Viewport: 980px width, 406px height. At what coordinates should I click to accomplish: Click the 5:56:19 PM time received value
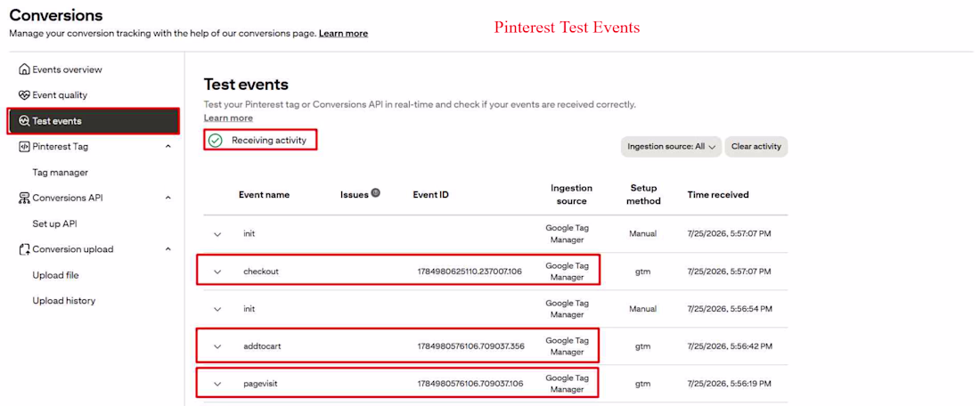(729, 384)
